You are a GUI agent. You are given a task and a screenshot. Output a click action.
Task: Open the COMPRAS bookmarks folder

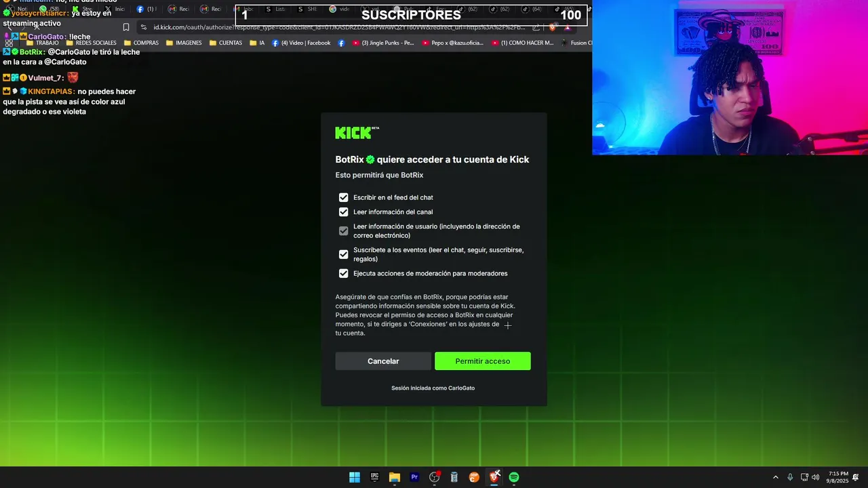point(141,43)
